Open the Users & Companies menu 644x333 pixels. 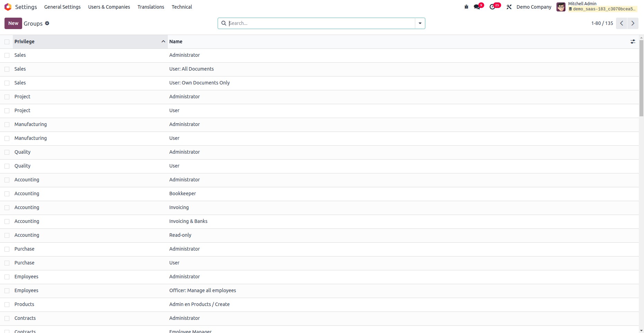pos(109,7)
